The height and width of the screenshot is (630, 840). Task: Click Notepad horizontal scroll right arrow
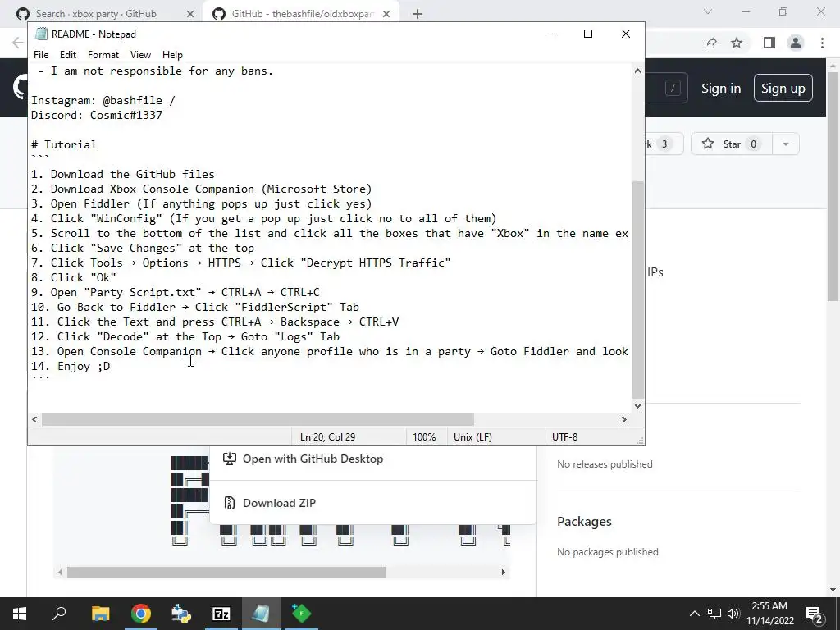pyautogui.click(x=623, y=419)
